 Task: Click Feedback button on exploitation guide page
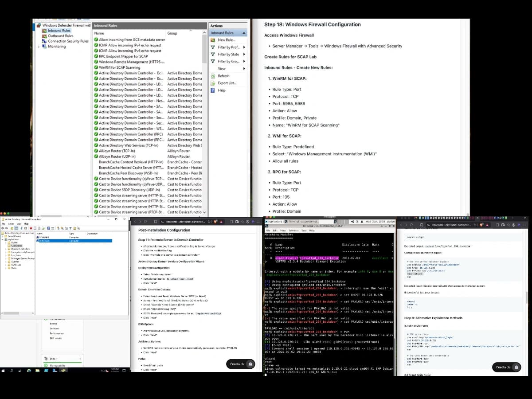(x=507, y=367)
